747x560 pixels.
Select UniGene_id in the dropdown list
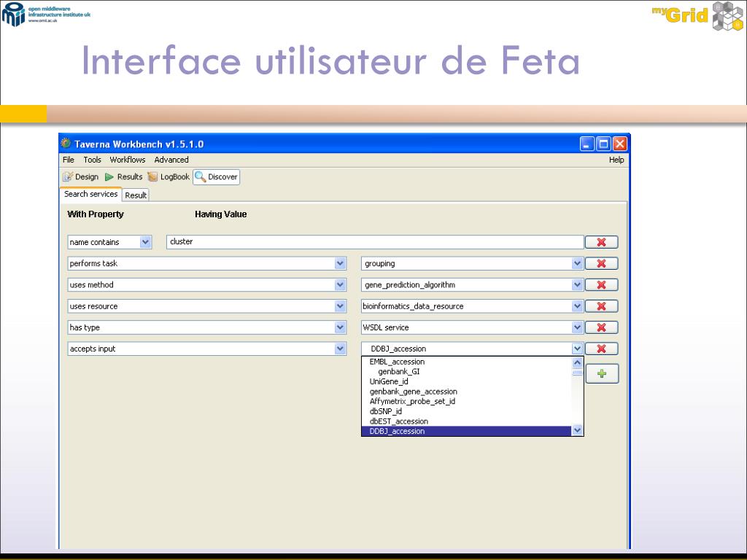[466, 381]
